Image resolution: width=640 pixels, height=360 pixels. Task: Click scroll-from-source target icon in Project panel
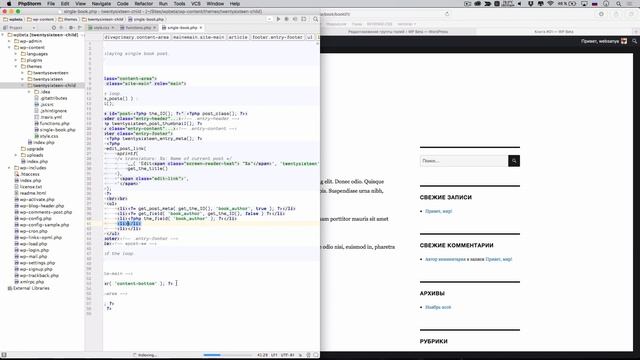[53, 28]
